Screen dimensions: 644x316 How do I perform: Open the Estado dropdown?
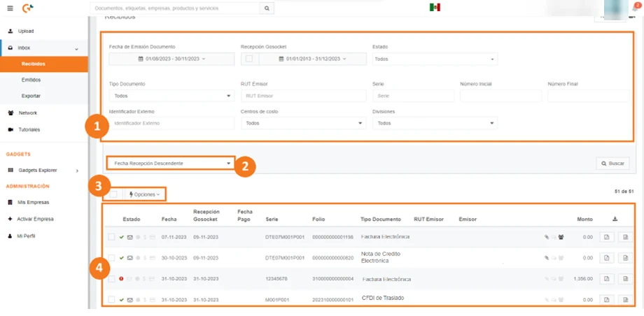pyautogui.click(x=435, y=59)
